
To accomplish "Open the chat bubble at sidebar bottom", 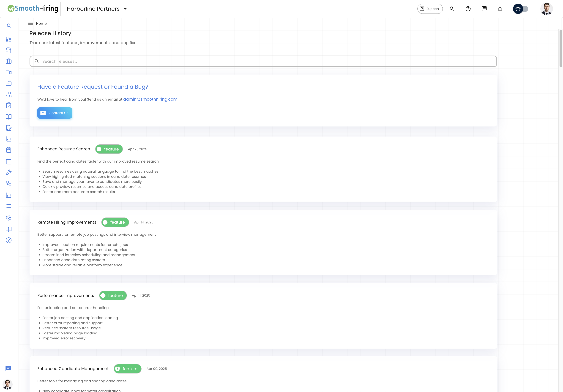I will point(8,368).
